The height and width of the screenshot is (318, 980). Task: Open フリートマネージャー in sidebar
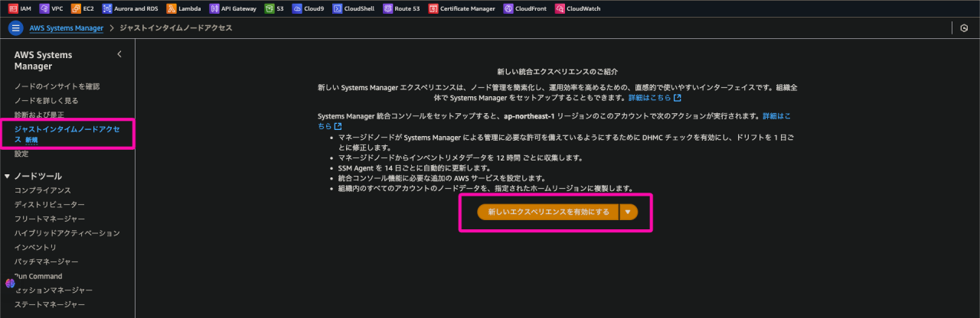pyautogui.click(x=49, y=219)
